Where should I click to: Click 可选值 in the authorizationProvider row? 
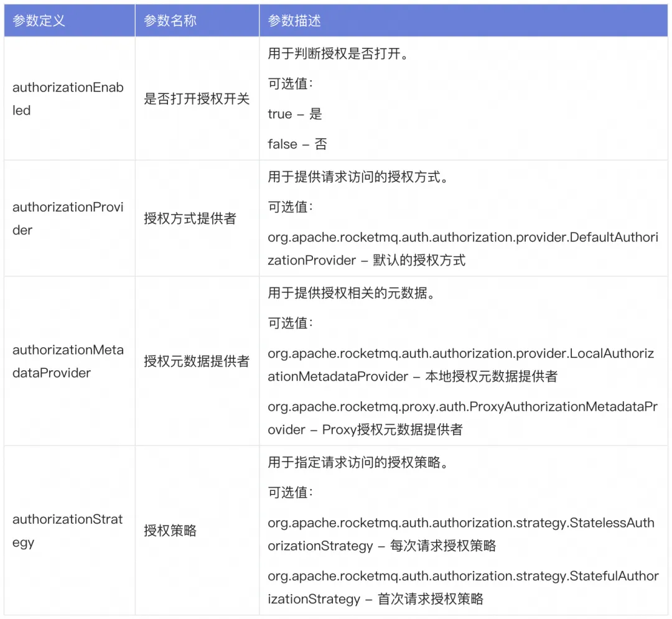(x=291, y=207)
